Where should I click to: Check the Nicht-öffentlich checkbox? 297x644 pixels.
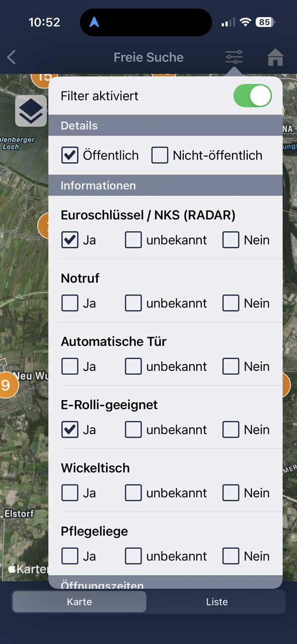click(x=160, y=155)
